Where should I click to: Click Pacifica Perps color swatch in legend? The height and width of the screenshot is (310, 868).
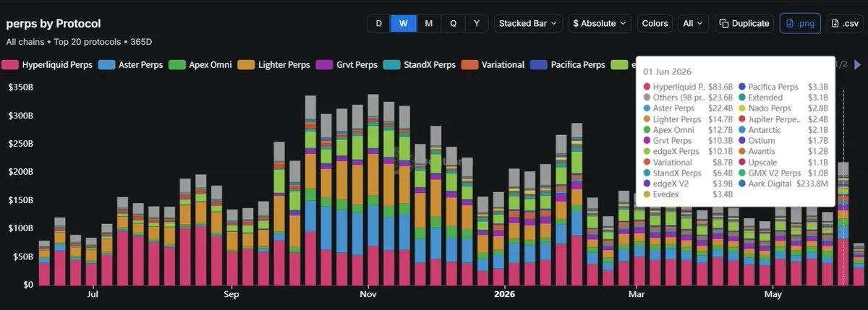537,64
